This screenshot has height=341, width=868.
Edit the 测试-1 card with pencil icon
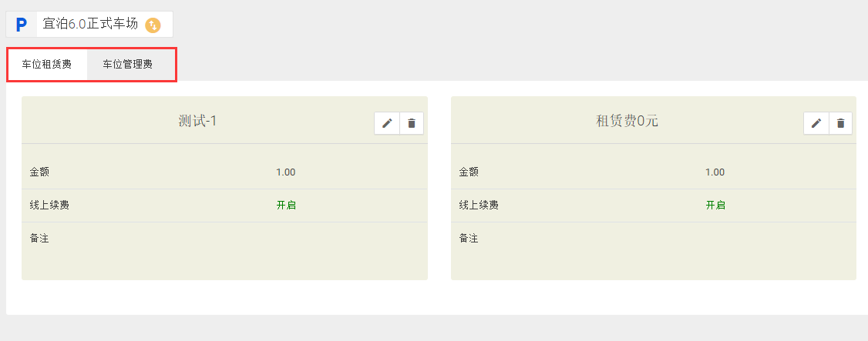coord(387,123)
